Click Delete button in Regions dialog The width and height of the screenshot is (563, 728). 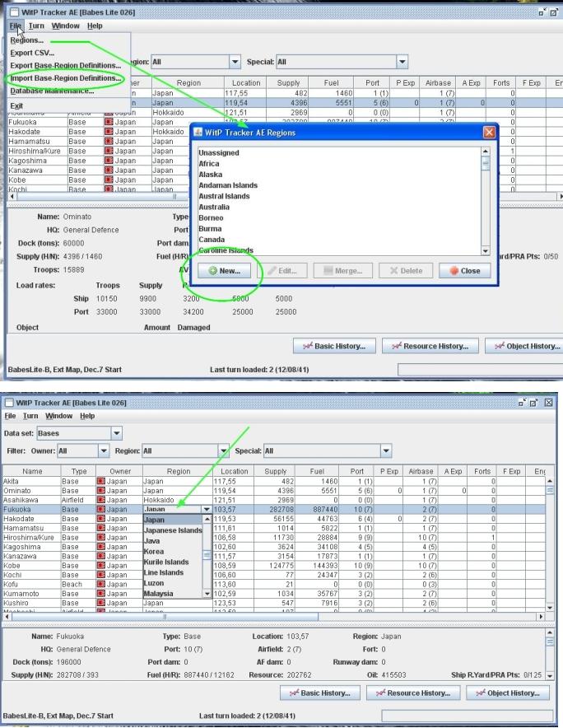[x=406, y=271]
